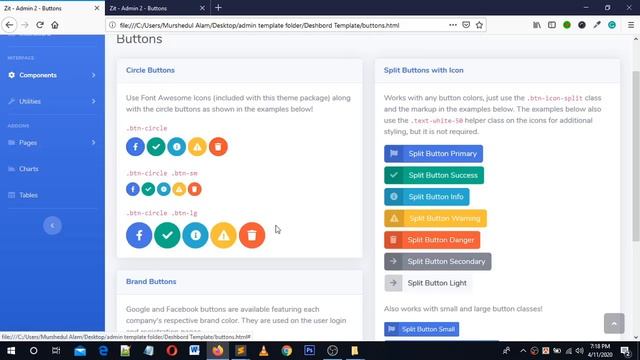The width and height of the screenshot is (640, 360).
Task: Bookmark this page with the star icon
Action: [x=479, y=25]
